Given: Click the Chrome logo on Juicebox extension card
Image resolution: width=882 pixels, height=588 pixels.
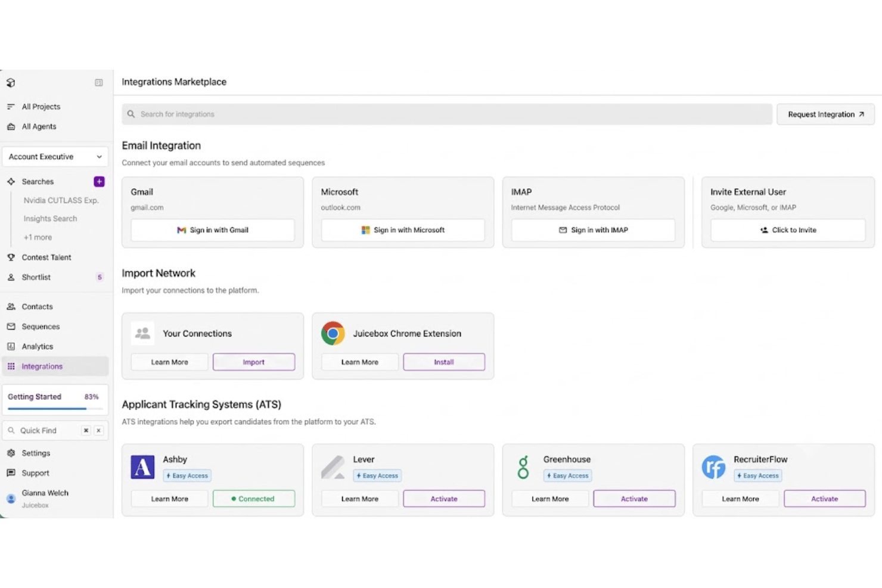Looking at the screenshot, I should tap(333, 334).
